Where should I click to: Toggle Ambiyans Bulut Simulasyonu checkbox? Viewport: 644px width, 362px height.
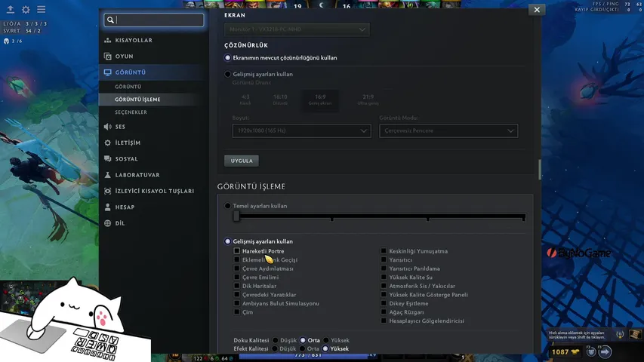[236, 303]
